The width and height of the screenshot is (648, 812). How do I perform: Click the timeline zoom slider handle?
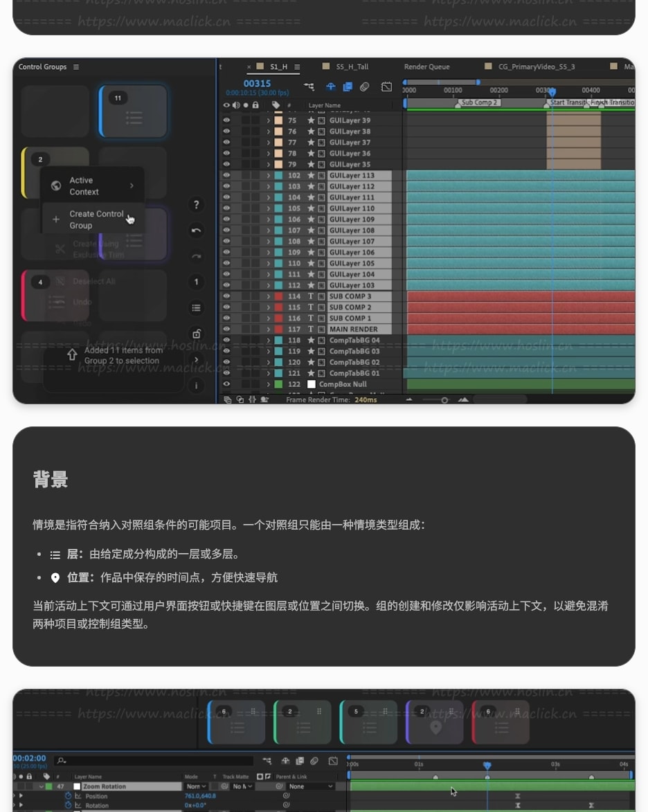[444, 400]
